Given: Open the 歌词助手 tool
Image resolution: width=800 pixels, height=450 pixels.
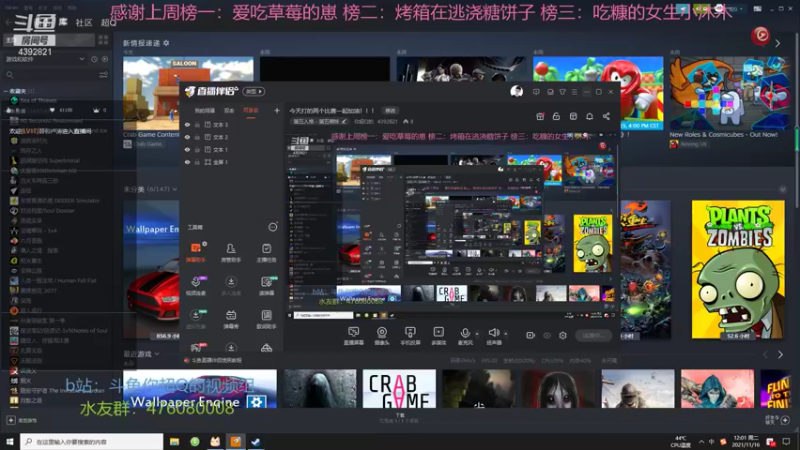Looking at the screenshot, I should click(266, 319).
